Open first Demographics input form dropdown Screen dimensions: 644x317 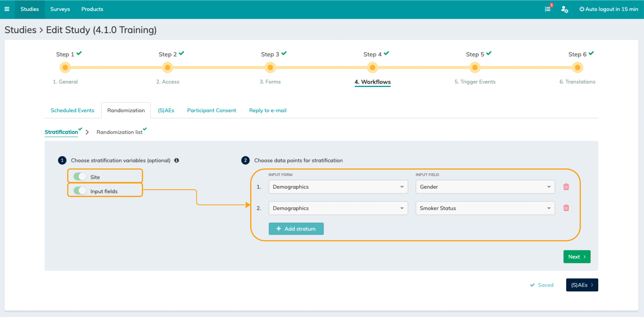338,187
